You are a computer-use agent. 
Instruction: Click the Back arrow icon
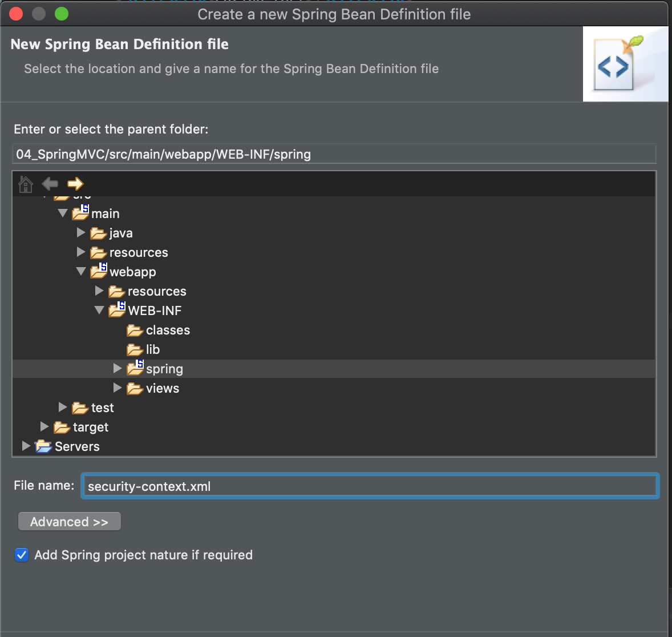point(50,184)
